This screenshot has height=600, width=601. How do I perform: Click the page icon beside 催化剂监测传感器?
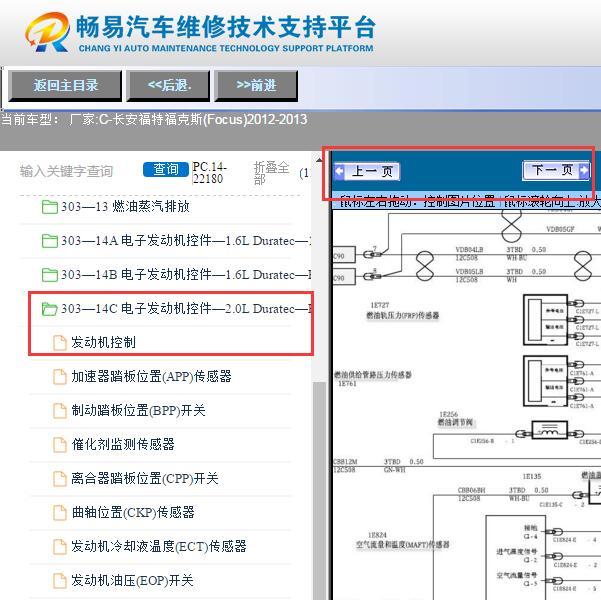click(59, 445)
